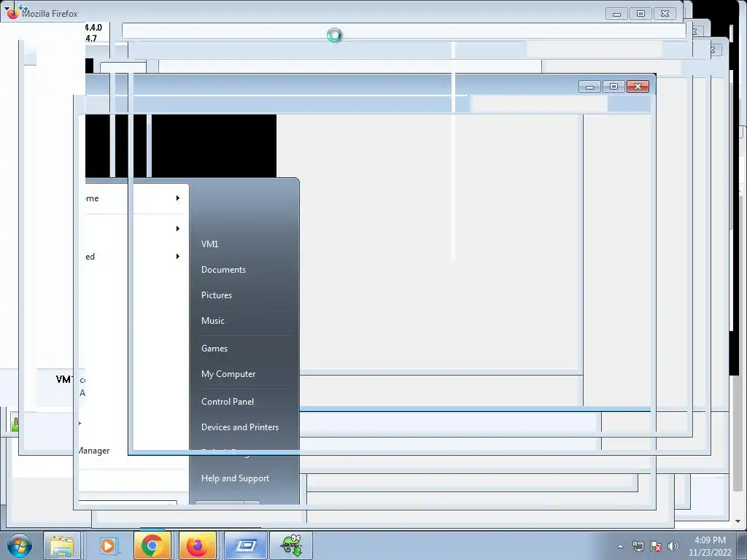This screenshot has width=747, height=560.
Task: Open the green chameleon taskbar app
Action: point(291,545)
